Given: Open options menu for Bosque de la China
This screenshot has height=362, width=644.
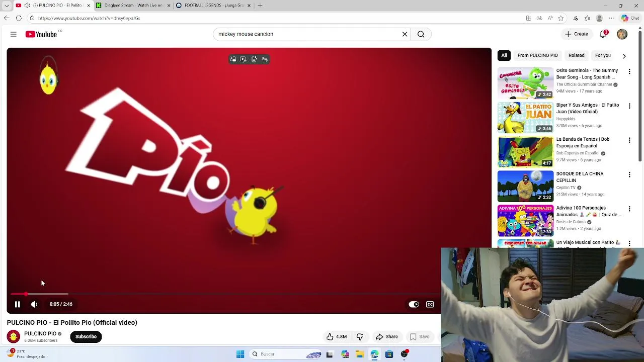Looking at the screenshot, I should click(629, 174).
